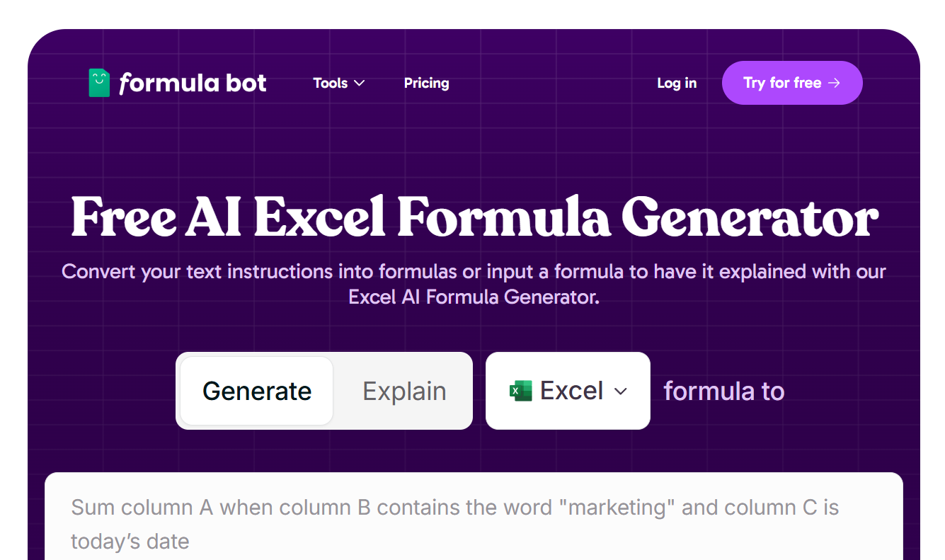Open the Pricing page from the navigation

[426, 83]
